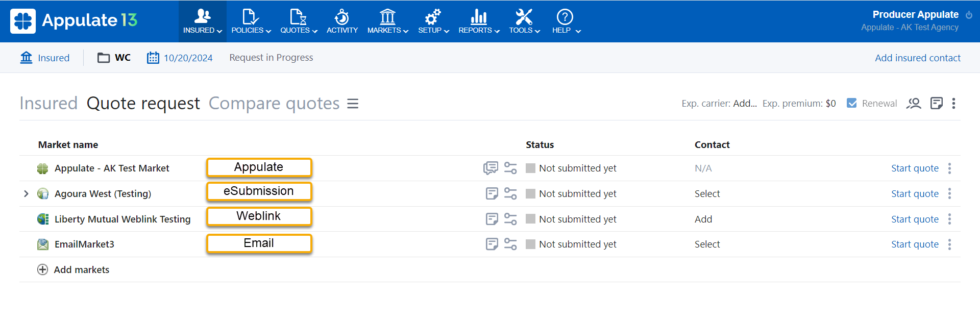Open the Policies dropdown menu

tap(251, 21)
